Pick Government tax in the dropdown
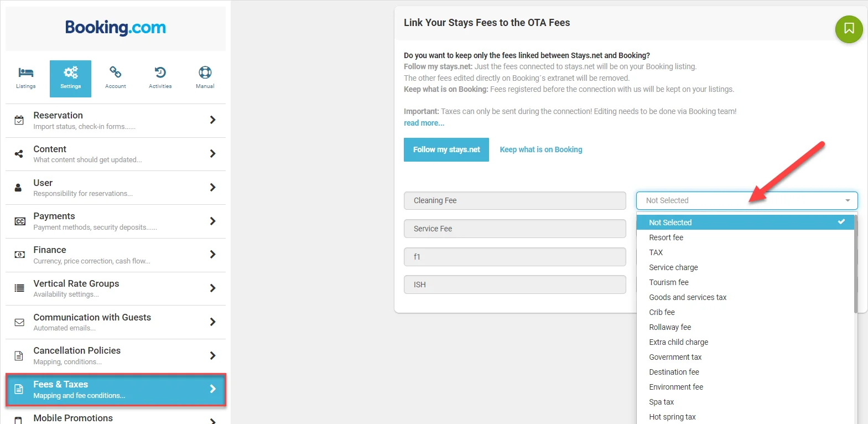Screen dimensions: 868x424 675,357
